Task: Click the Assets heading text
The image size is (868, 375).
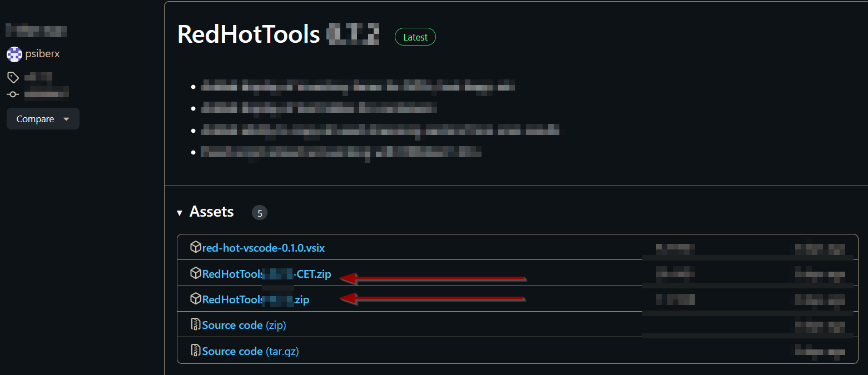Action: (211, 212)
